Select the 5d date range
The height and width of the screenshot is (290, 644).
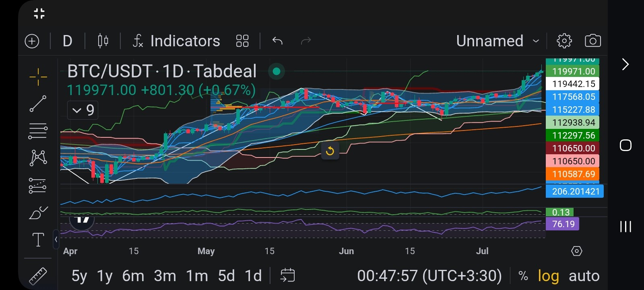pyautogui.click(x=226, y=276)
